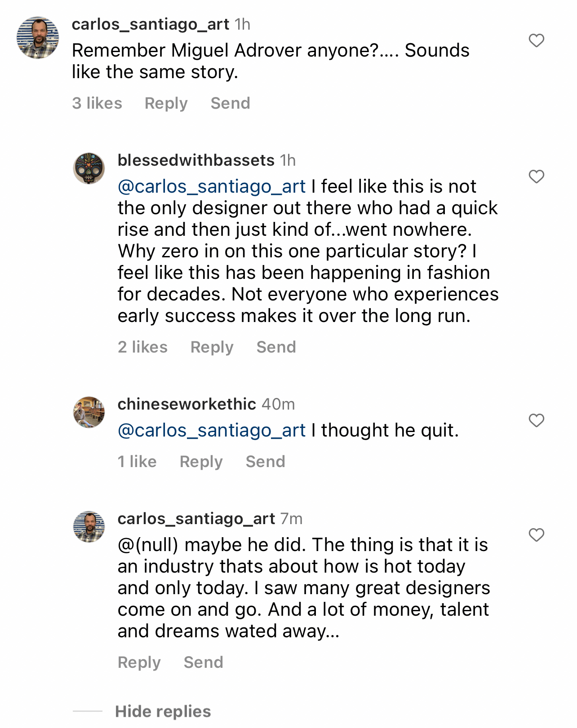View the 3 likes on top comment
Viewport: 577px width, 728px height.
click(97, 103)
